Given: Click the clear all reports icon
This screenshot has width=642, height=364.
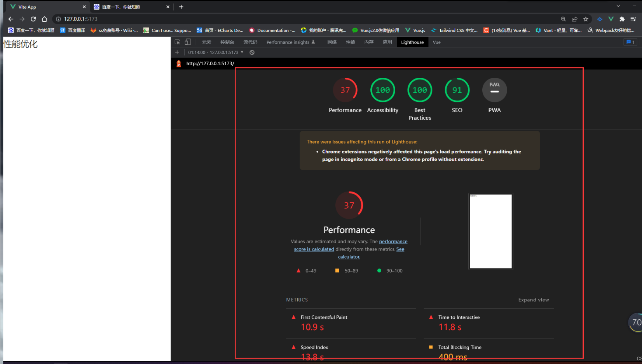Looking at the screenshot, I should click(x=252, y=52).
